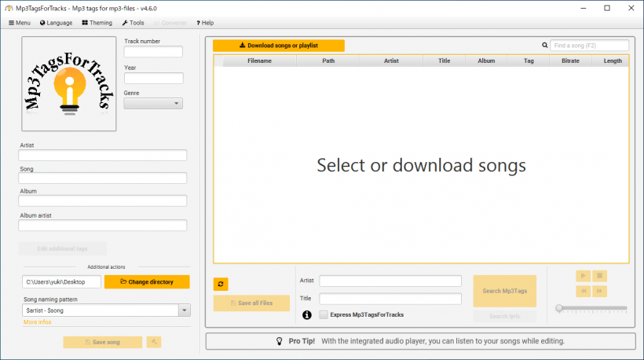
Task: Open the Menu menu
Action: [x=20, y=23]
